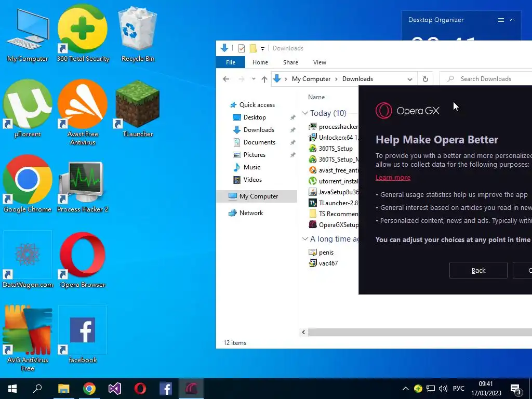Viewport: 532px width, 399px height.
Task: Sort files by Name column header
Action: pos(316,97)
